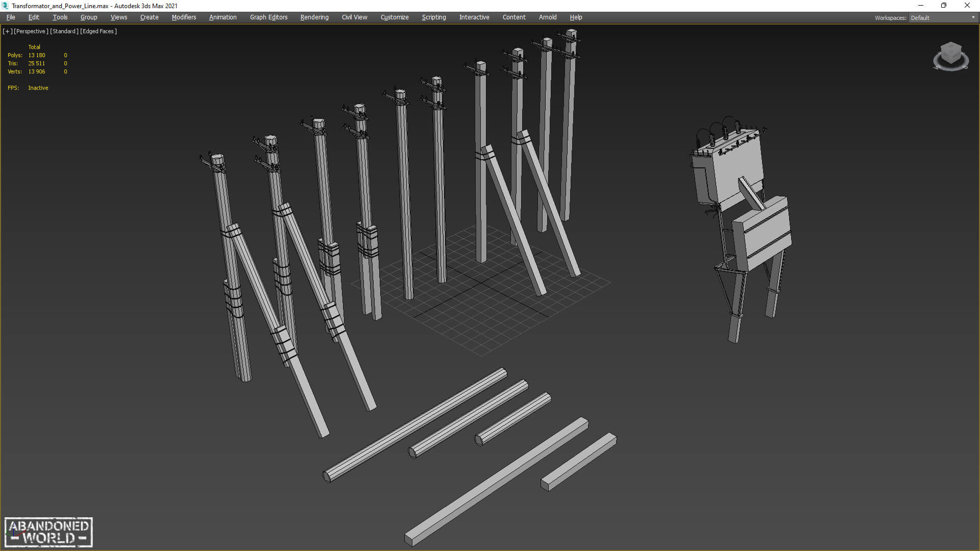Screen dimensions: 980x551
Task: Open the Animation menu
Action: 223,17
